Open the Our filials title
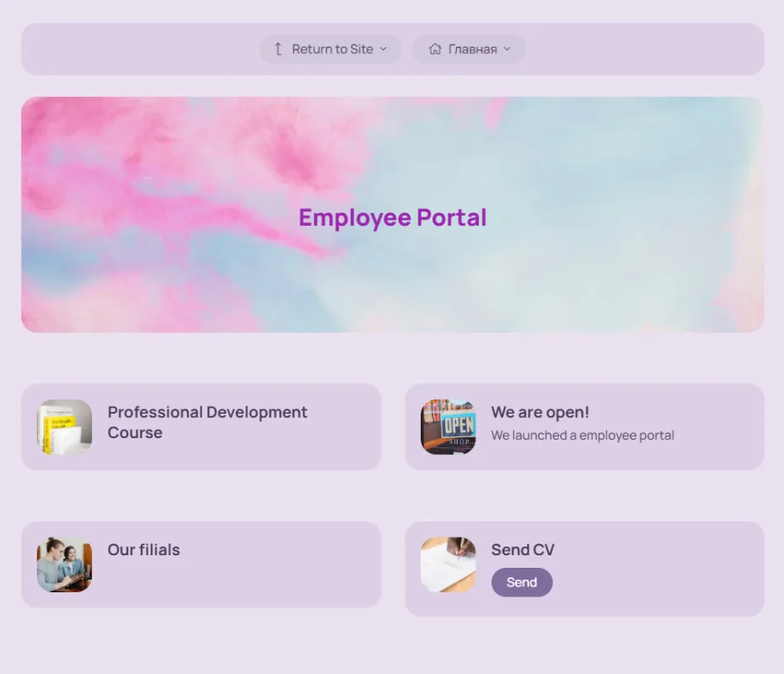This screenshot has width=784, height=674. 143,549
